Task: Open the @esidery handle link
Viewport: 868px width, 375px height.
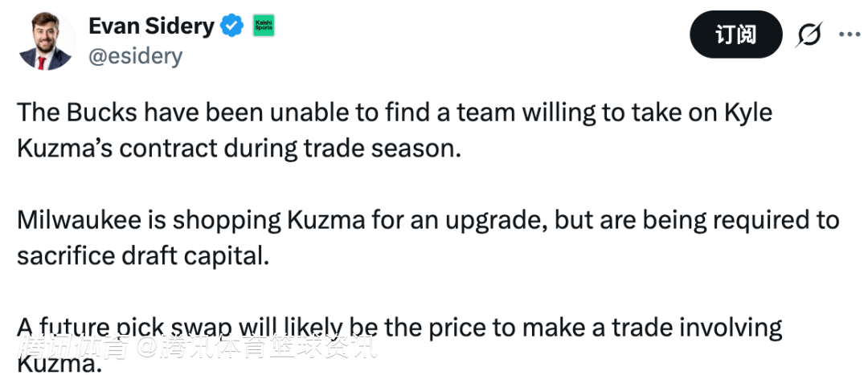Action: 135,56
